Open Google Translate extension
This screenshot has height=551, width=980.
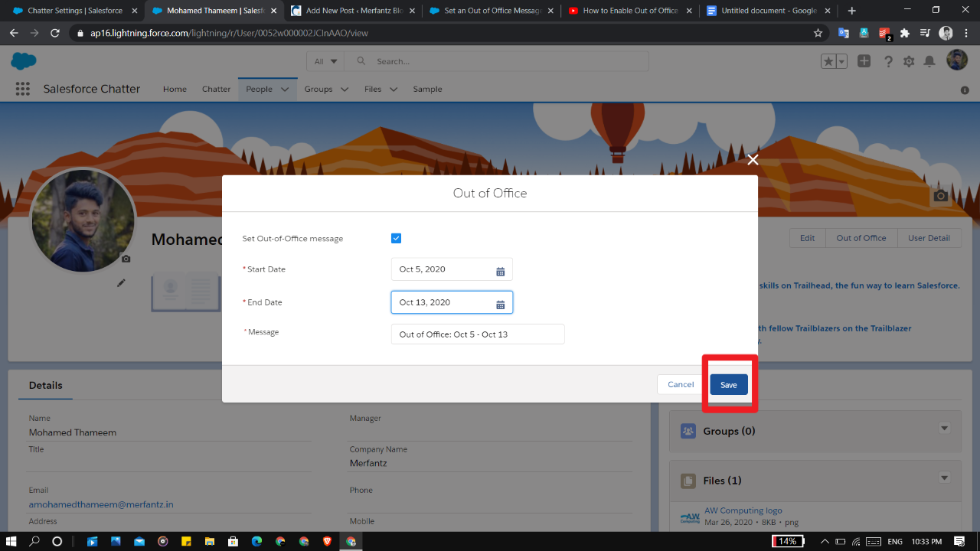[x=844, y=34]
